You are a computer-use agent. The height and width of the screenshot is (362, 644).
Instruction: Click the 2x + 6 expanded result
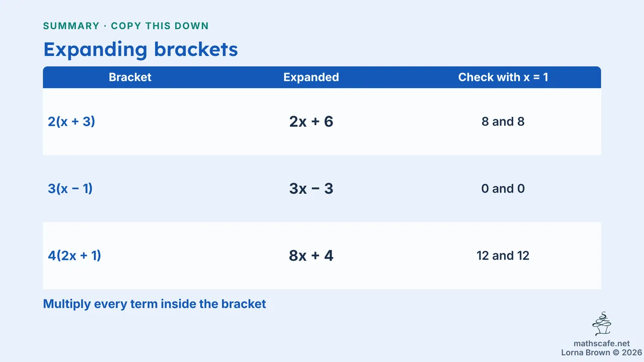pos(311,122)
